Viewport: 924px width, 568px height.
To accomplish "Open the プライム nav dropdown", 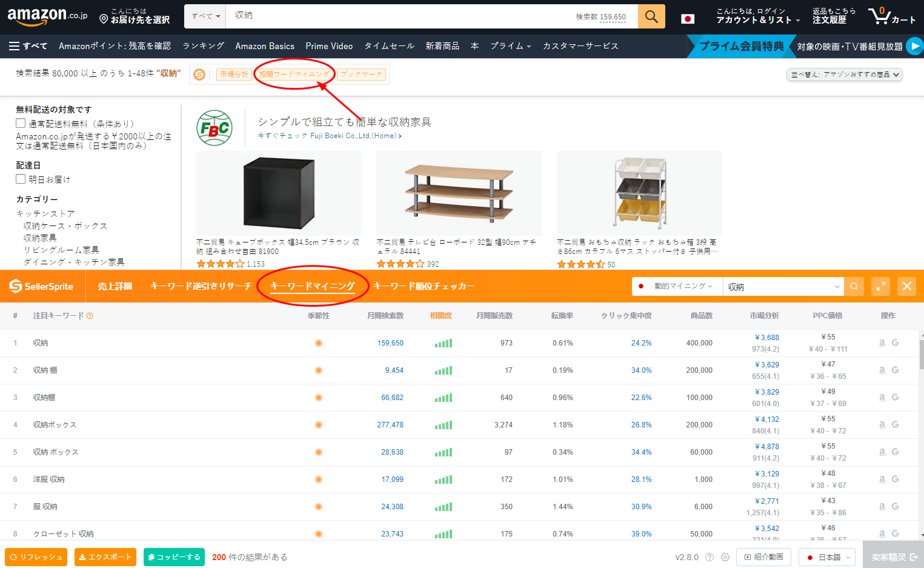I will (510, 46).
